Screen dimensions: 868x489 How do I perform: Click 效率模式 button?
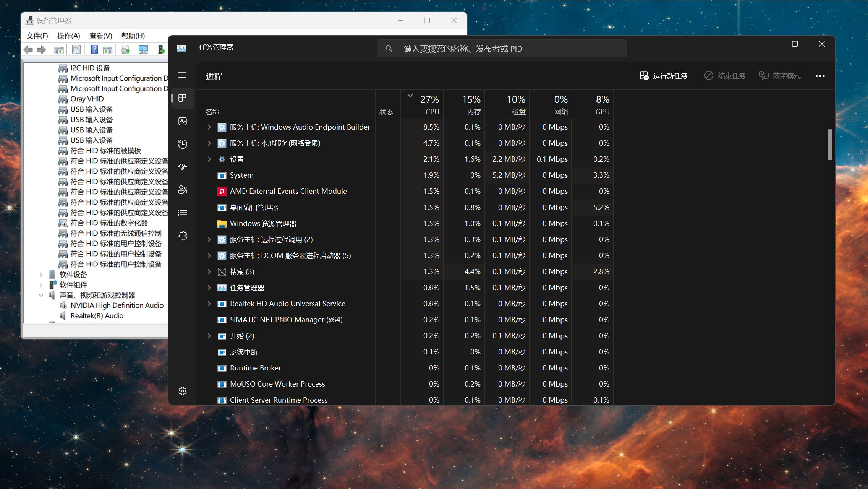pyautogui.click(x=780, y=76)
